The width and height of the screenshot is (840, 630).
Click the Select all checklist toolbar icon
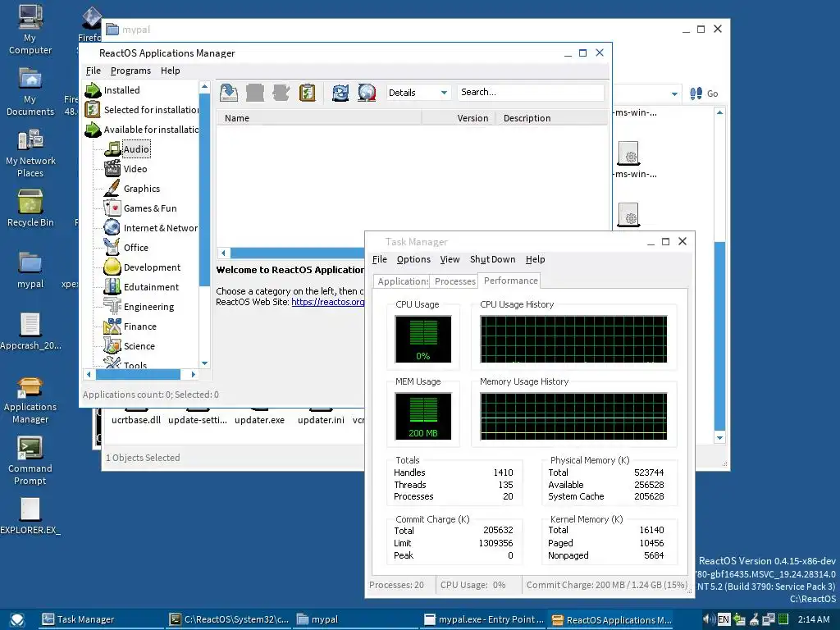(x=307, y=93)
